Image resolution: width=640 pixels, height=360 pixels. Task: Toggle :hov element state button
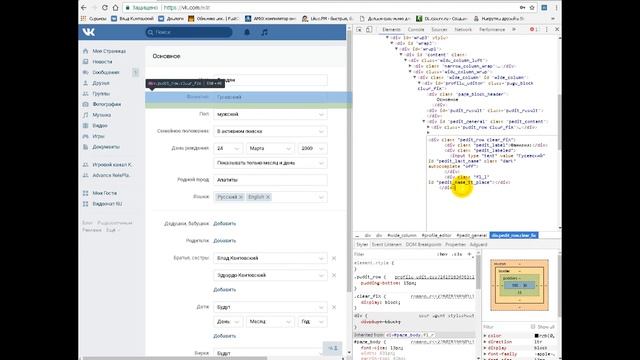pos(442,254)
